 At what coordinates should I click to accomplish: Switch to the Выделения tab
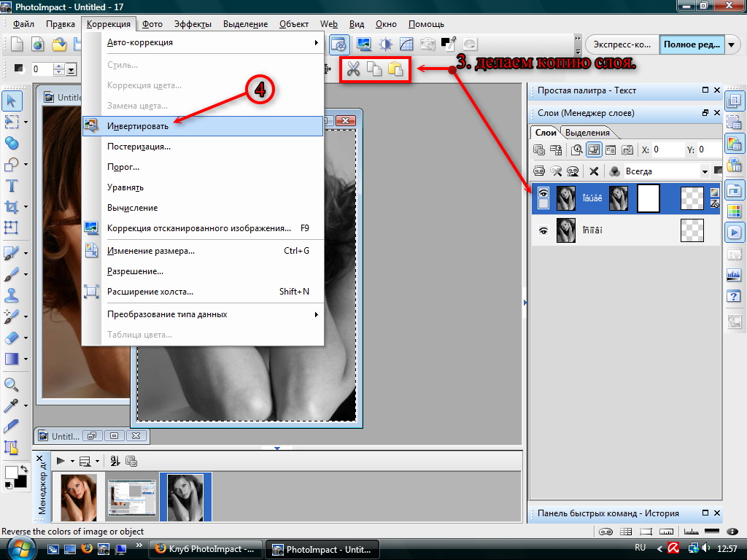(587, 133)
